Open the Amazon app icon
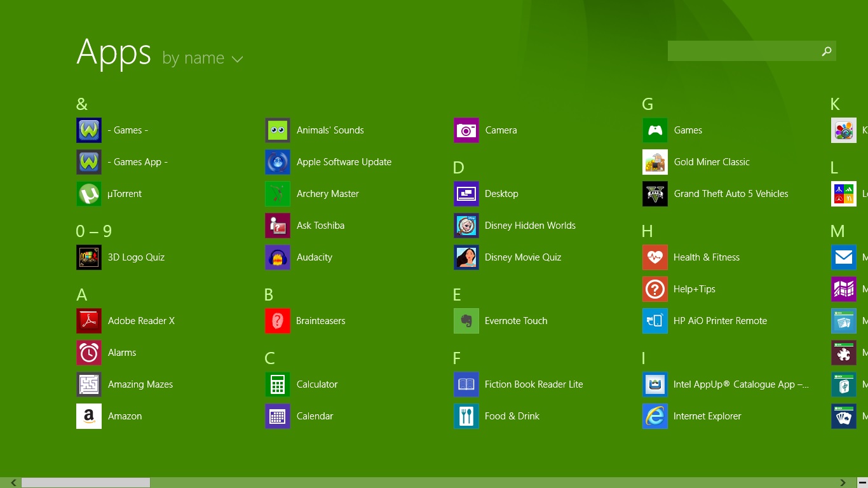Screen dimensions: 868x488 (x=89, y=416)
